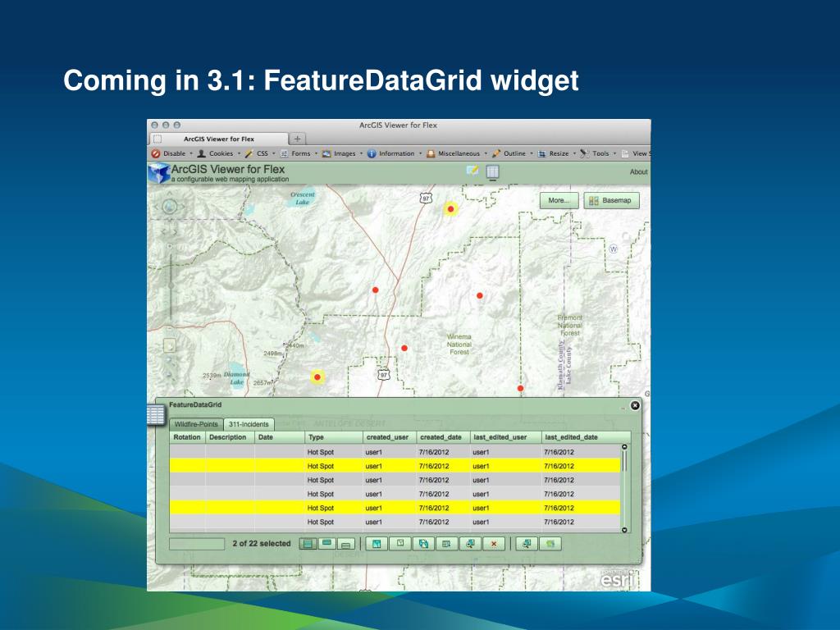
Task: Select the third grid layout toggle button
Action: coord(346,544)
